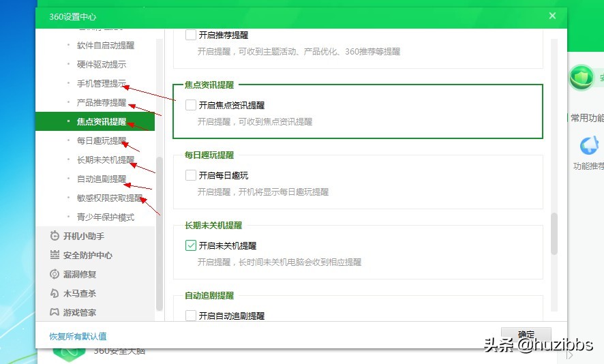Click the sidebar vertical scrollbar thumb
The height and width of the screenshot is (364, 604).
point(159,233)
